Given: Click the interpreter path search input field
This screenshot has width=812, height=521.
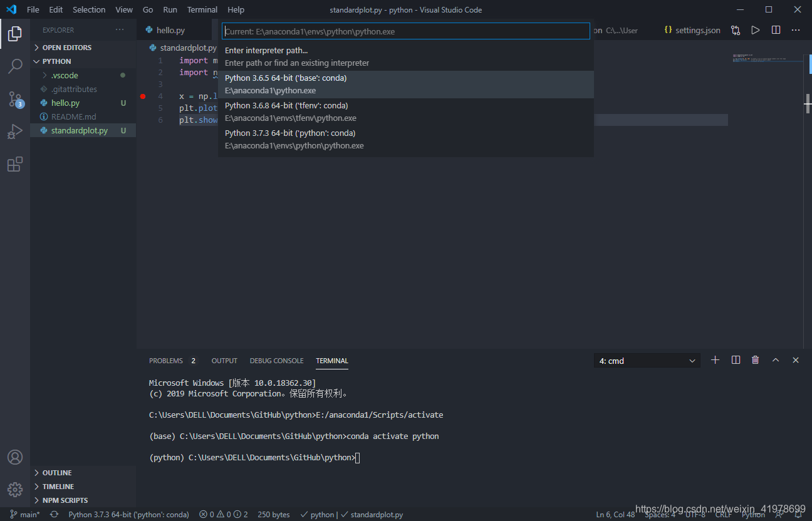Looking at the screenshot, I should [x=405, y=31].
